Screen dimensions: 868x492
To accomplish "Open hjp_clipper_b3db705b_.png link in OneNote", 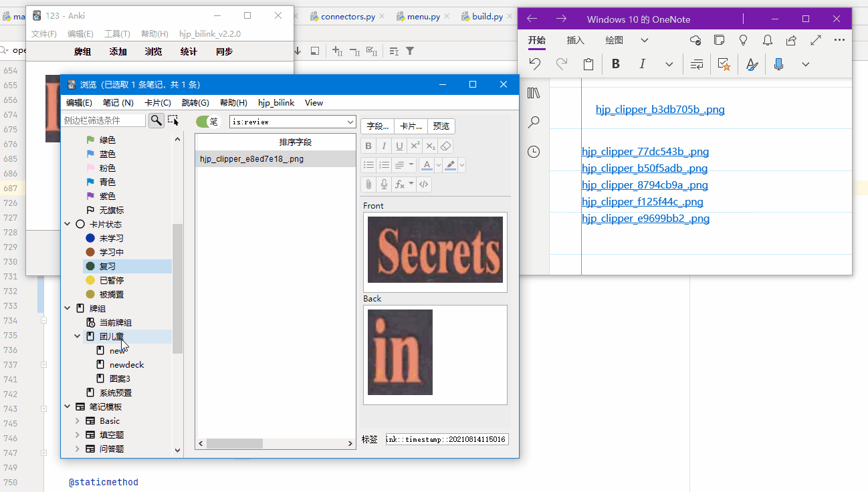I will click(x=660, y=109).
